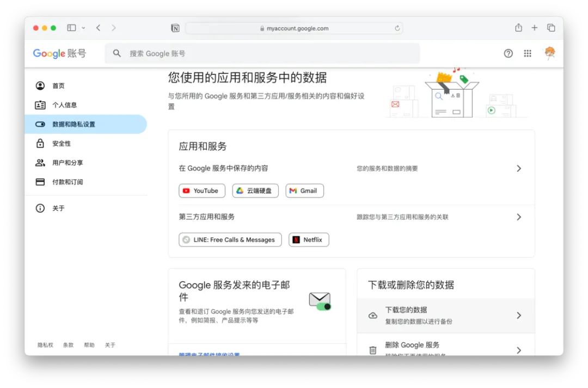Open 用户和分享 in the sidebar
The width and height of the screenshot is (588, 388).
click(x=86, y=163)
